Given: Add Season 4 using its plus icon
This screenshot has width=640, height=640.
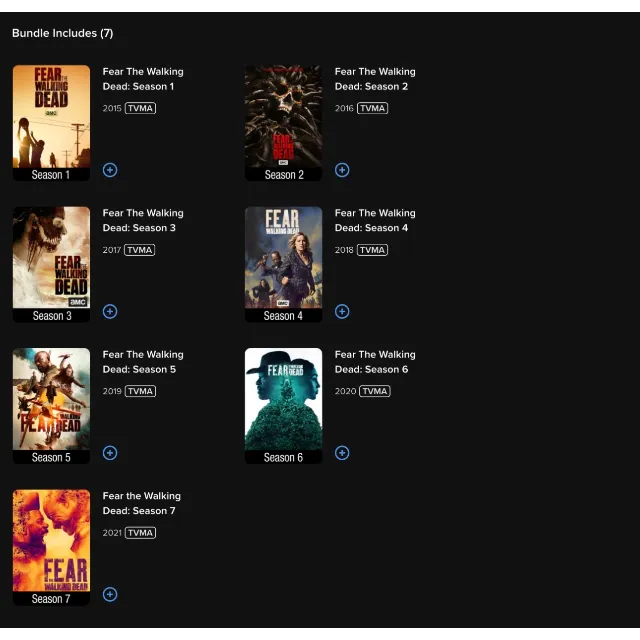Looking at the screenshot, I should 342,311.
